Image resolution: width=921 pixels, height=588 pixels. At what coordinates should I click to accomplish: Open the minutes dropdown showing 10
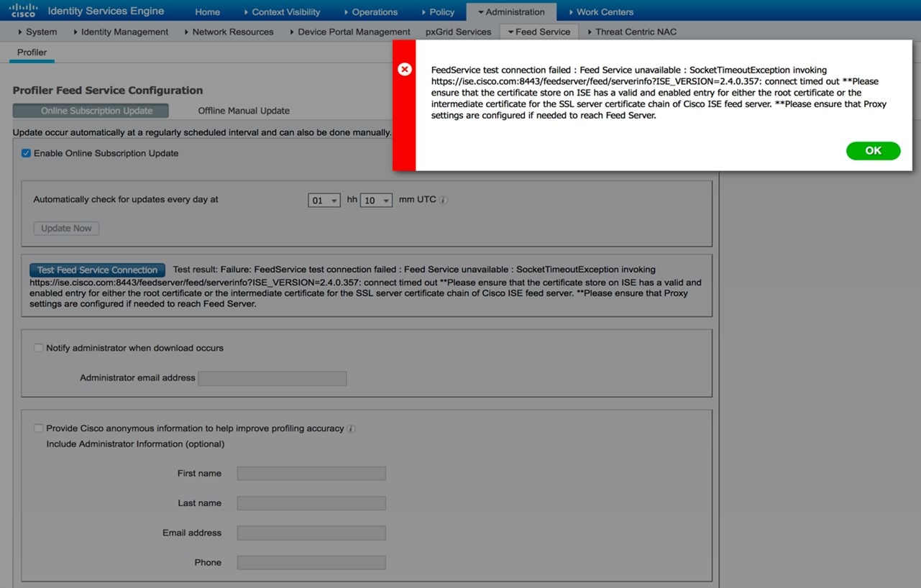pos(376,201)
